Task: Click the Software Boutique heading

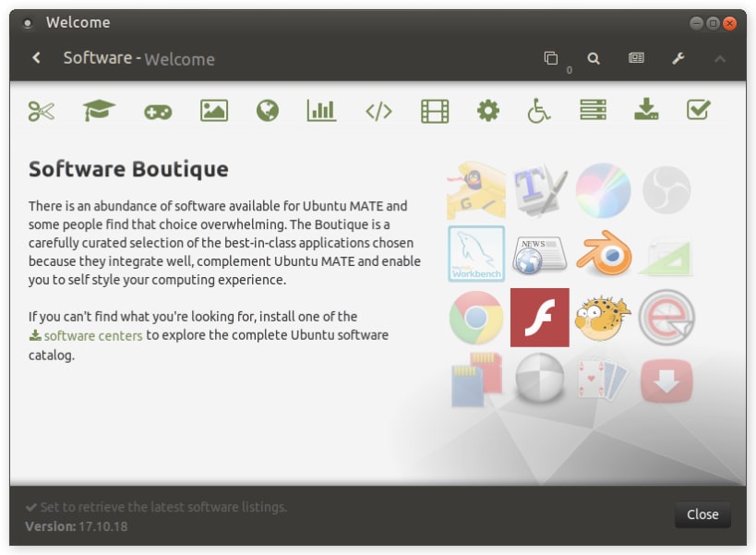Action: click(x=128, y=169)
